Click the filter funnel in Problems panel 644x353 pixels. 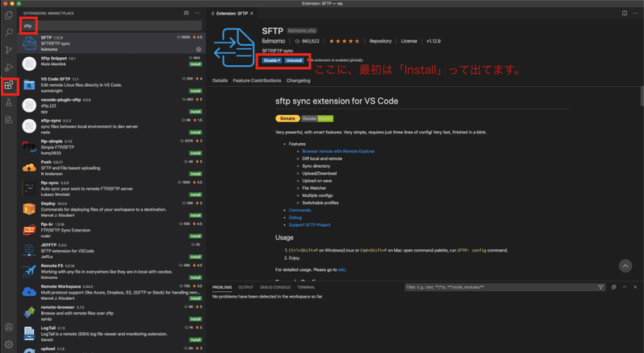pos(601,287)
